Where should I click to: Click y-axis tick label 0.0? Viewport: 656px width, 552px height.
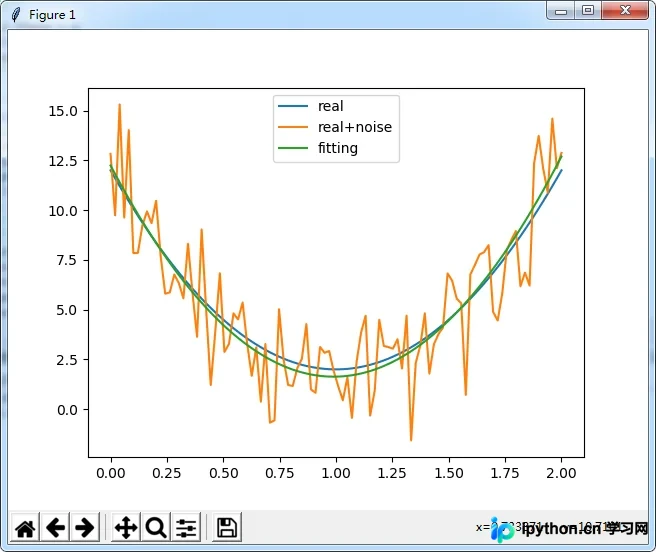pos(67,410)
